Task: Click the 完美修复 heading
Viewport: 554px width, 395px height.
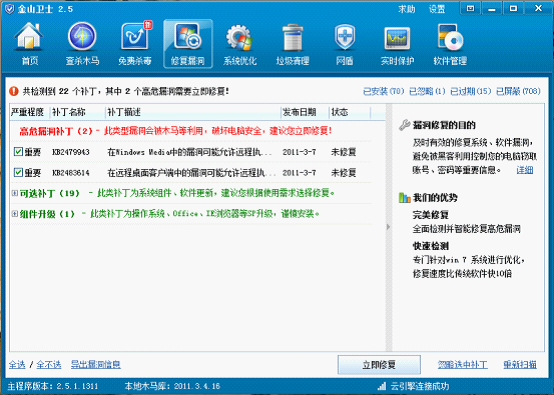Action: 430,214
